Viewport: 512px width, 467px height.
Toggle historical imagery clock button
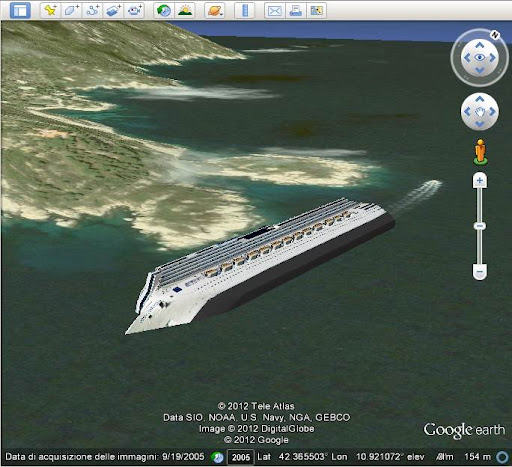click(164, 10)
